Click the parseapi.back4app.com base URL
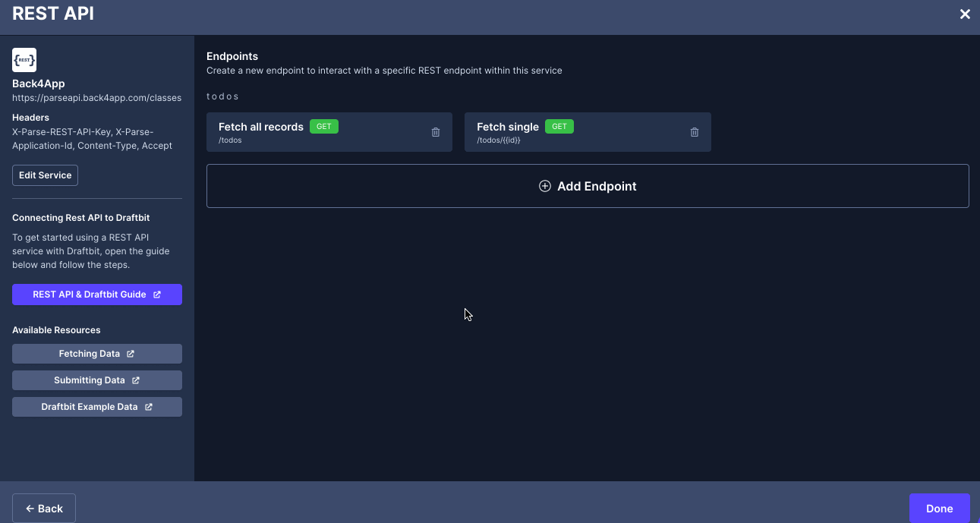 point(97,98)
